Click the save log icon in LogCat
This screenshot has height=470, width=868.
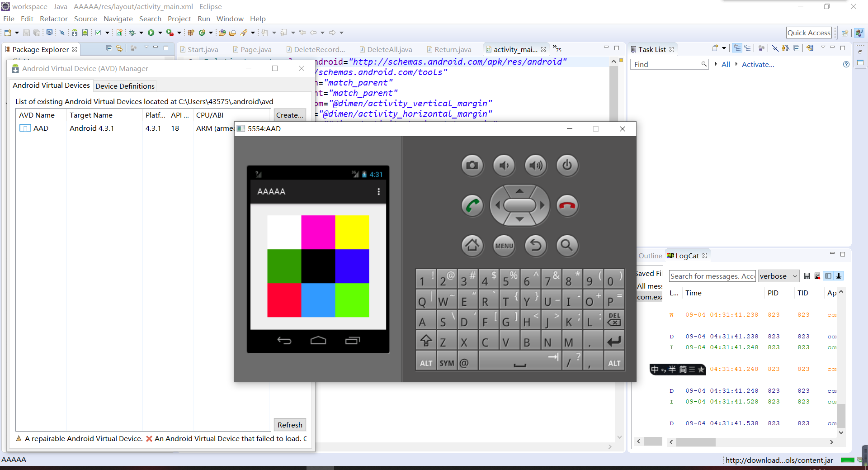[807, 276]
